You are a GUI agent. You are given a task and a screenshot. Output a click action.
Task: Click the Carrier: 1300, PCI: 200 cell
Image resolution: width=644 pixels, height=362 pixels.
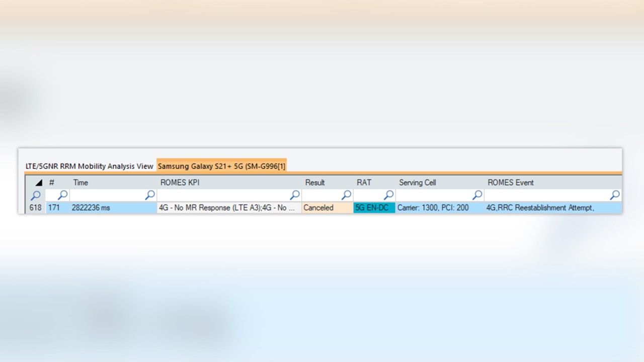440,208
